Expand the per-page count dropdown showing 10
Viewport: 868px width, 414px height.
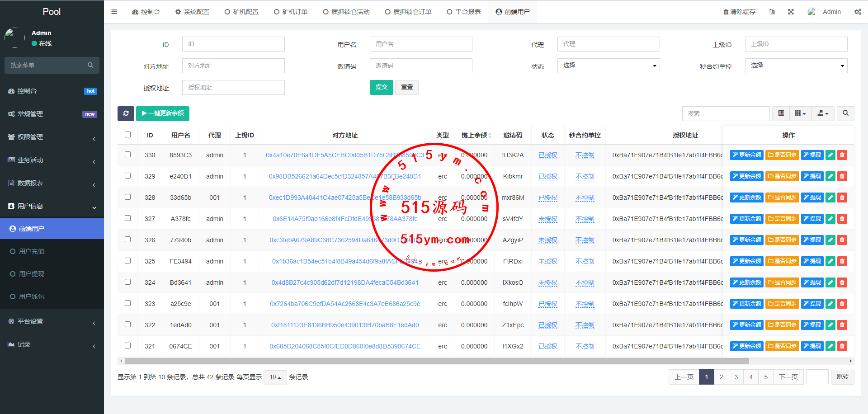[275, 377]
